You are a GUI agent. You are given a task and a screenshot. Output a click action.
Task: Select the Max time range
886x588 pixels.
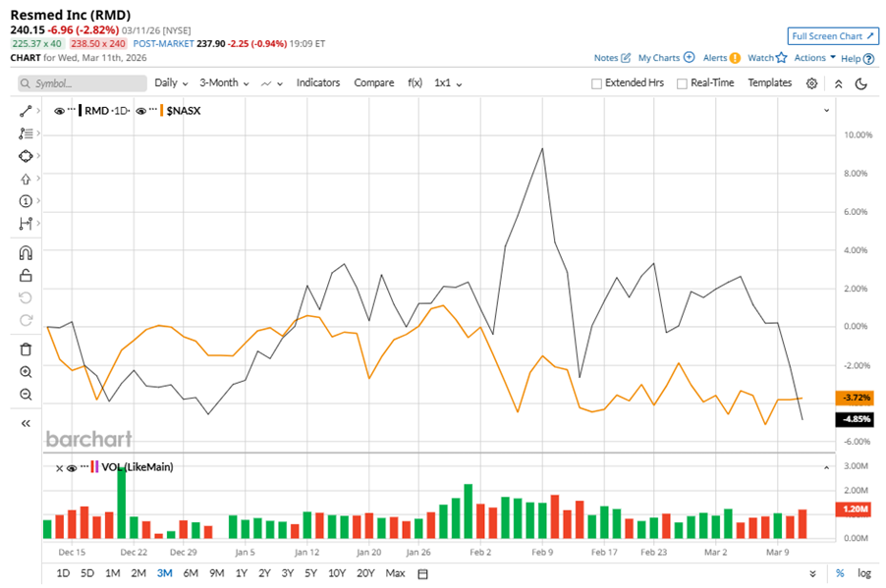coord(395,573)
